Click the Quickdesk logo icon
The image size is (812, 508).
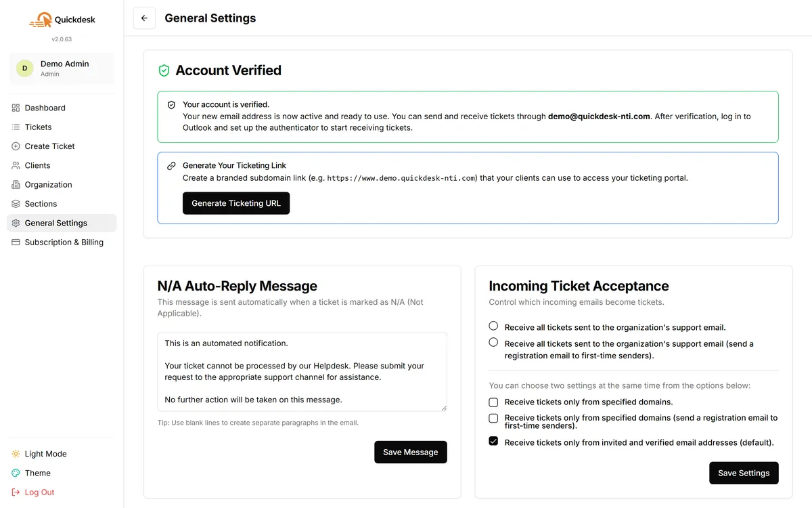41,20
